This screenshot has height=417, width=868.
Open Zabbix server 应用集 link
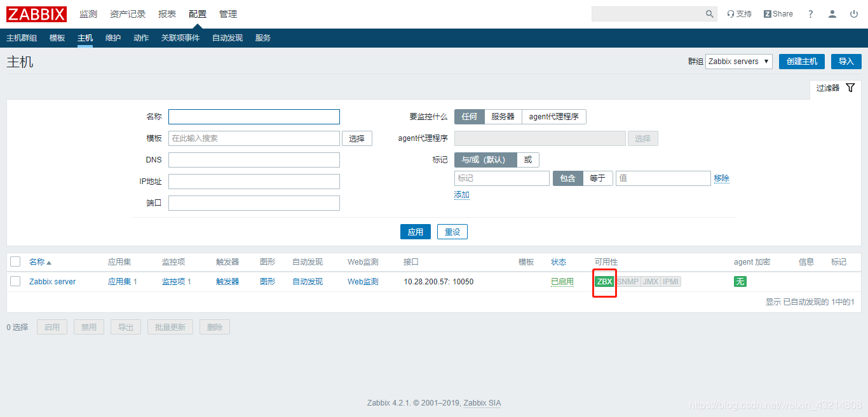point(119,282)
